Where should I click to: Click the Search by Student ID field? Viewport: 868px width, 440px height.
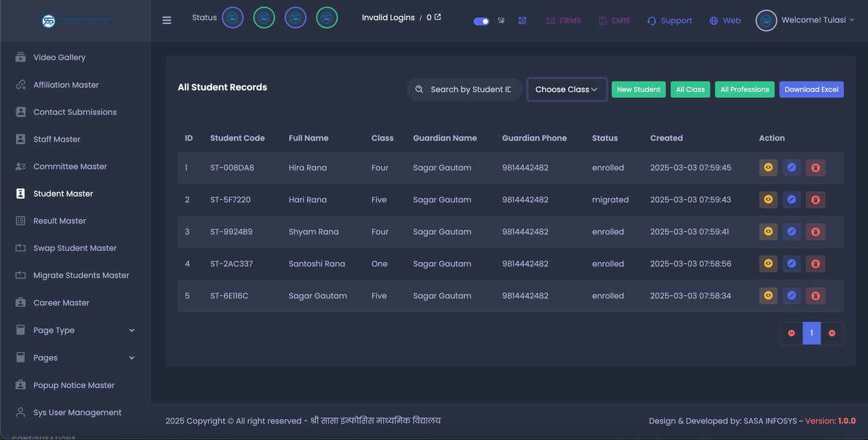point(470,89)
